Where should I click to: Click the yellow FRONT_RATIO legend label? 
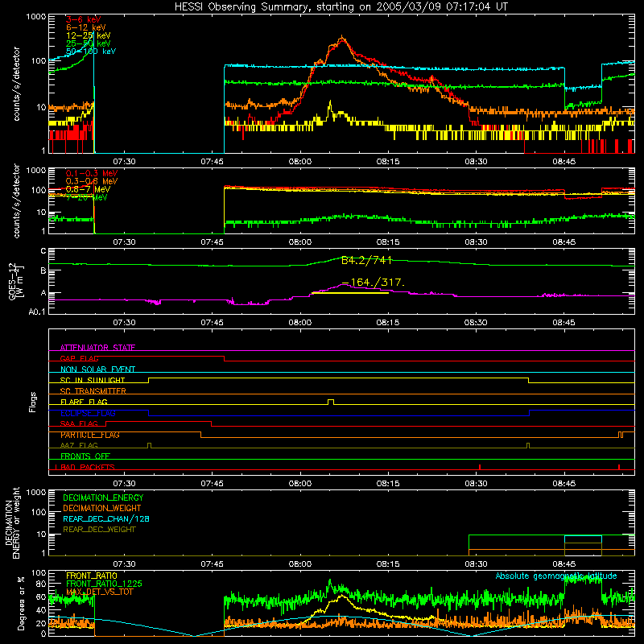tap(92, 576)
